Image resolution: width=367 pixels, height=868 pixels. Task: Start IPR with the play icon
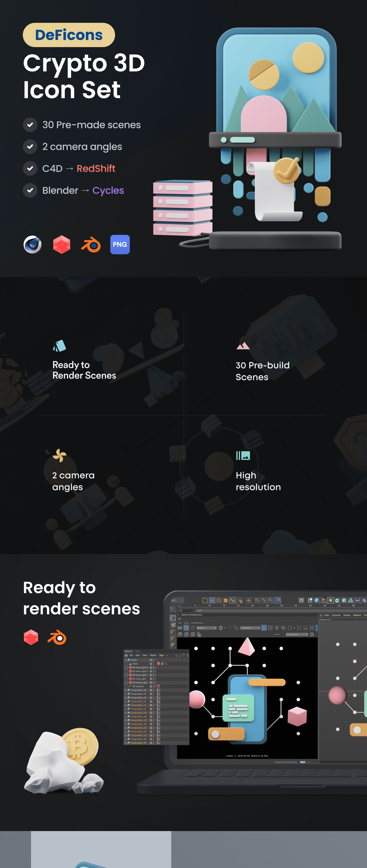pyautogui.click(x=186, y=628)
